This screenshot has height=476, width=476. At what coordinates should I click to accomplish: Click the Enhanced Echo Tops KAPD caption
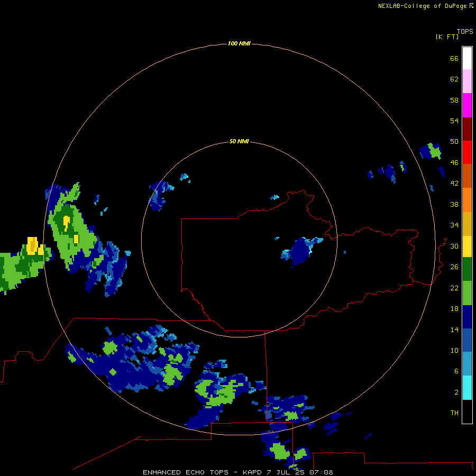click(x=237, y=472)
